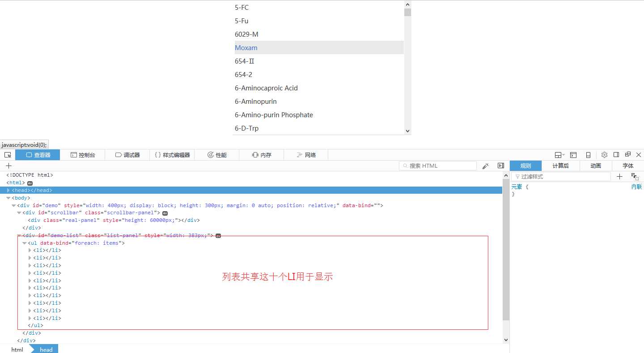This screenshot has height=353, width=644.
Task: Click the ev badge on div#scrollbar
Action: tap(165, 213)
